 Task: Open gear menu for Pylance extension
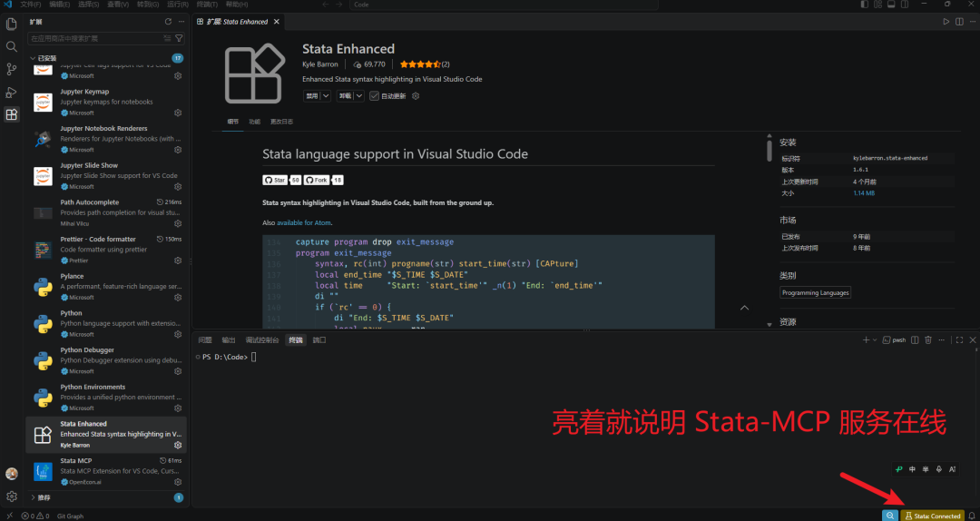pos(178,297)
